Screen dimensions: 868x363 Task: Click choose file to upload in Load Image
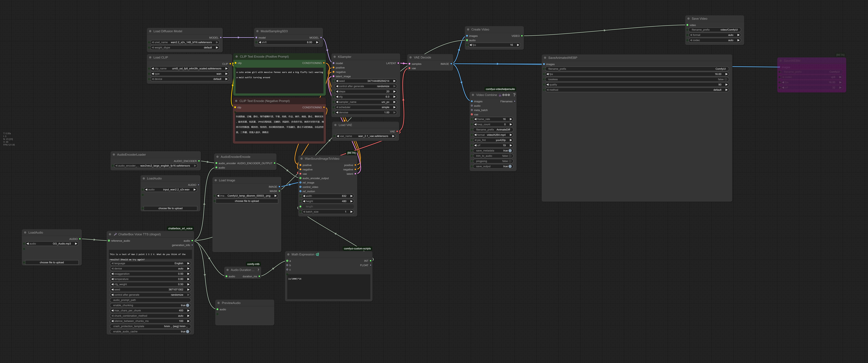(x=247, y=201)
